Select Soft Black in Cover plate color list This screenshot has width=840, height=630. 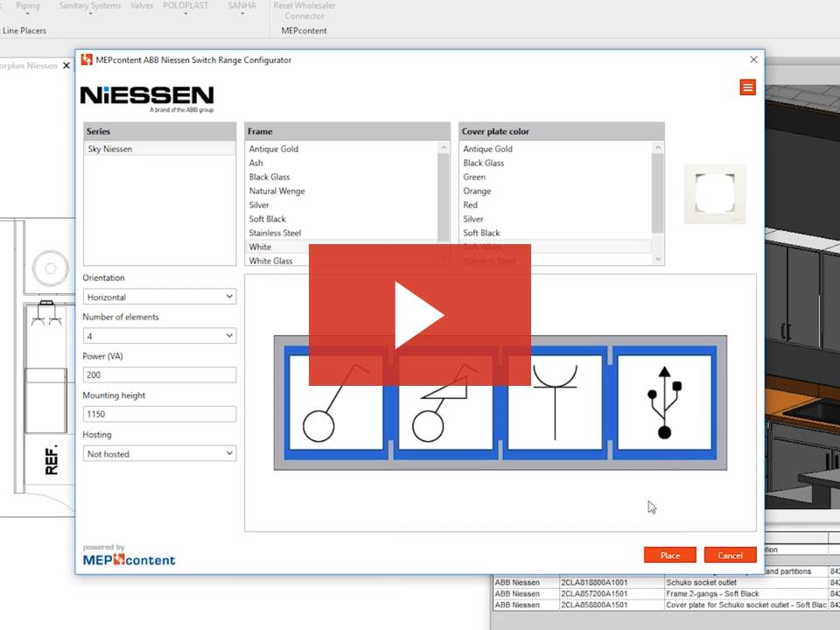[481, 233]
